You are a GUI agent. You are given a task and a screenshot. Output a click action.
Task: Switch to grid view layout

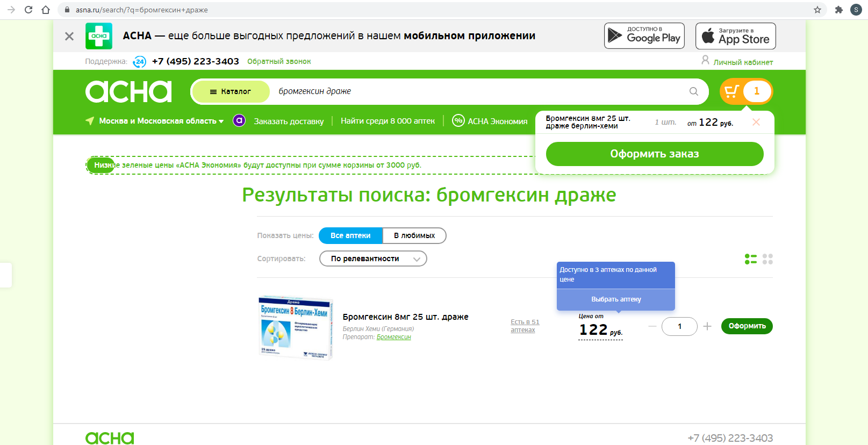[767, 259]
